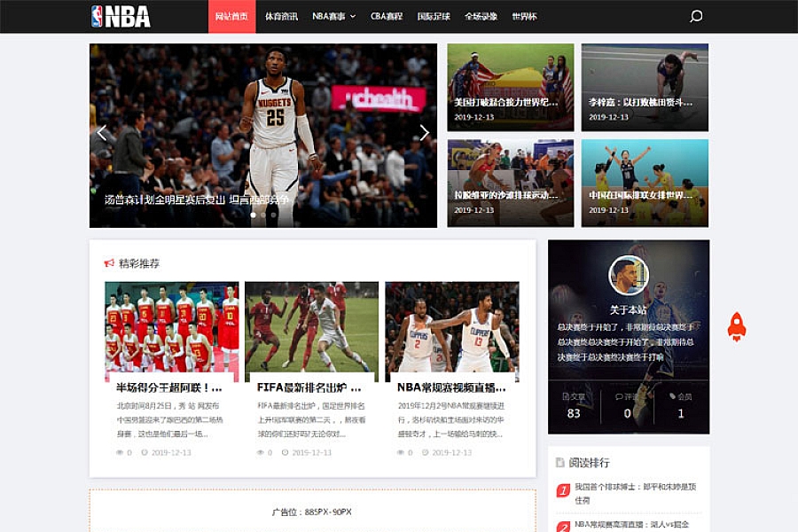Click the red number 1 ranking badge
Screen dimensions: 798x532
[x=563, y=490]
